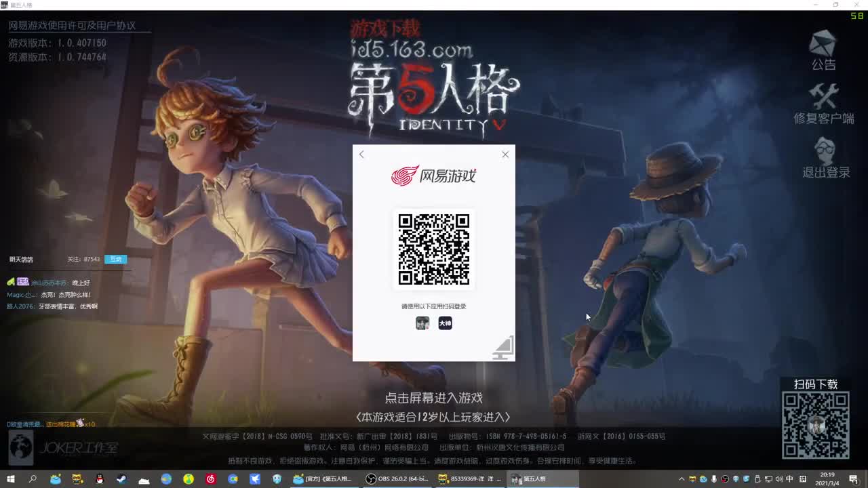Click the 扫码下载 QR code
The image size is (868, 488).
(x=816, y=426)
